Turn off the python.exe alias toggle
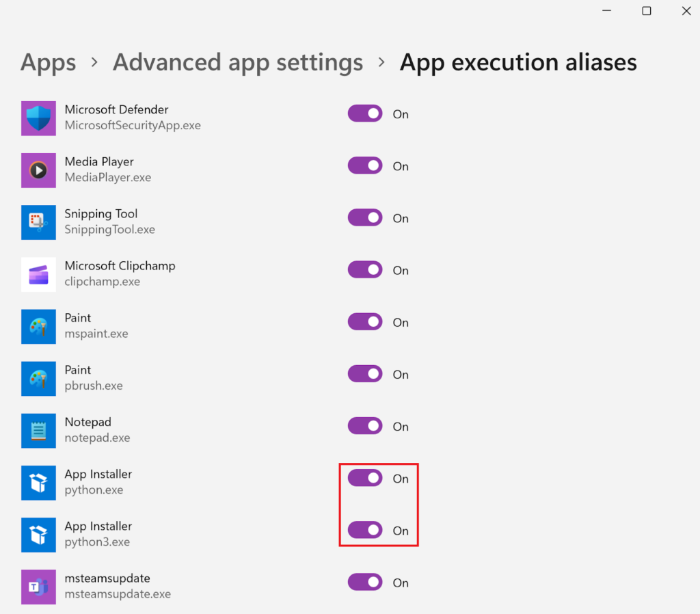The height and width of the screenshot is (614, 700). pos(365,479)
